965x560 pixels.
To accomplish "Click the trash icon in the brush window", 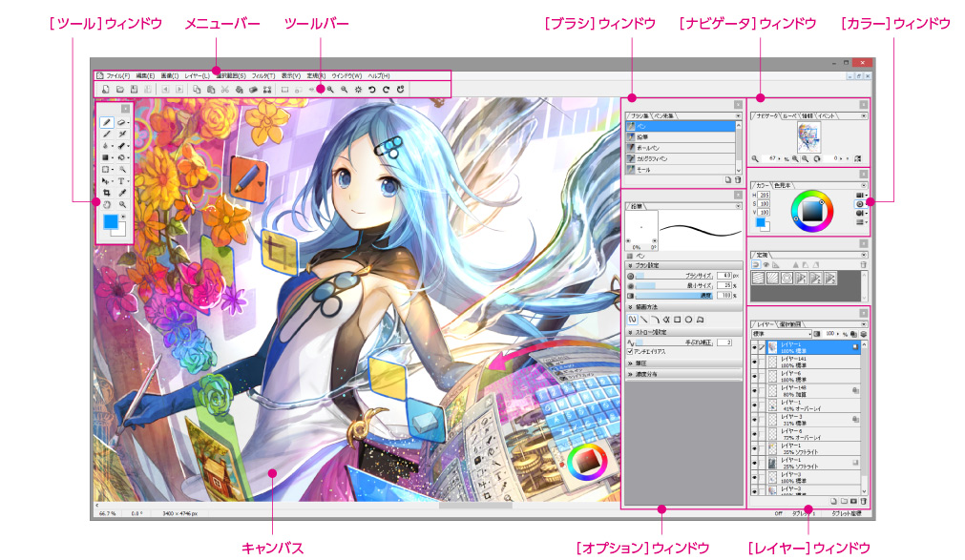I will (x=738, y=179).
